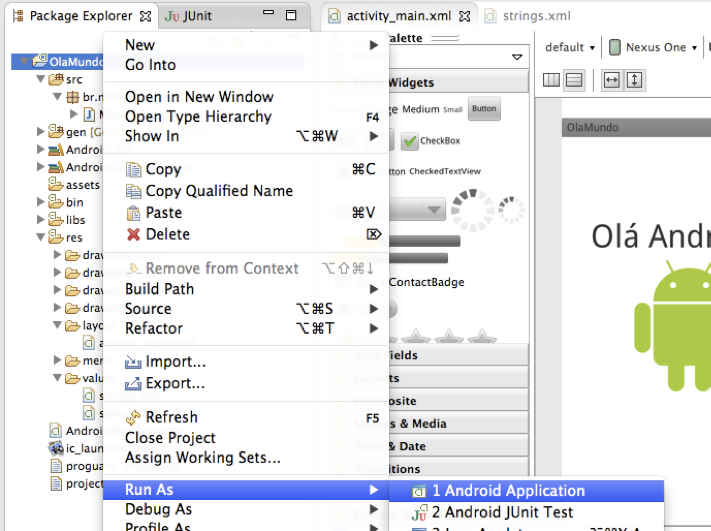
Task: Click the ic_launcher image file icon
Action: coord(56,448)
